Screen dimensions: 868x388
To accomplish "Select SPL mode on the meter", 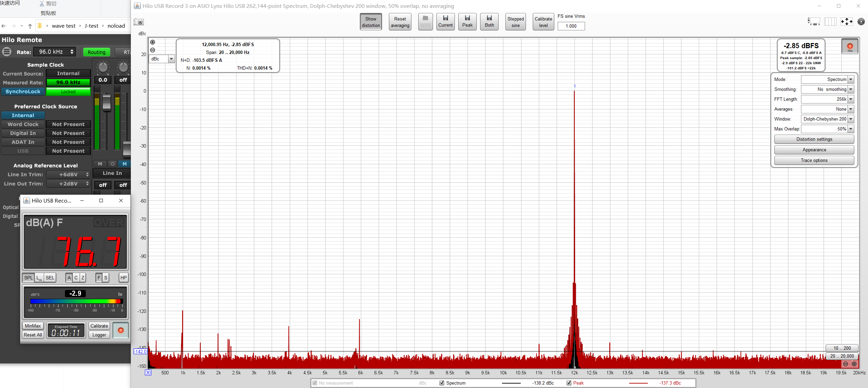I will click(x=28, y=278).
